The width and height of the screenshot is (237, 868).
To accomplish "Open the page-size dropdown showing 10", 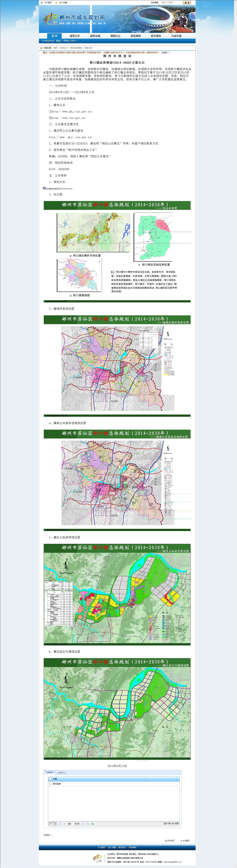I will (52, 824).
